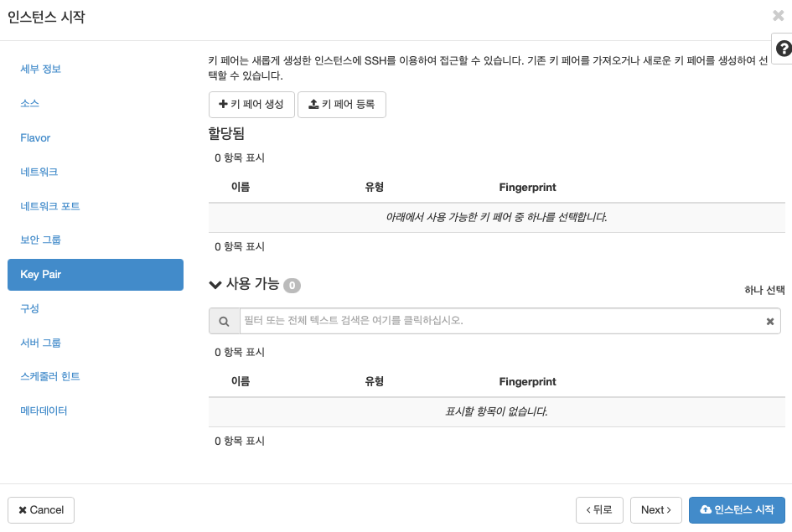This screenshot has width=792, height=532.
Task: Clear the filter text with the X icon
Action: [x=769, y=321]
